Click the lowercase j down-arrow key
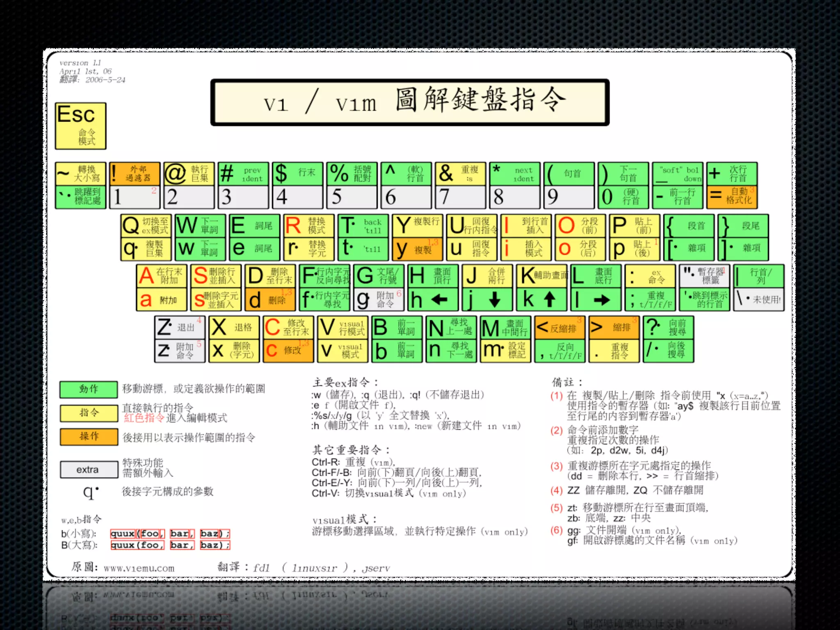 pos(487,300)
